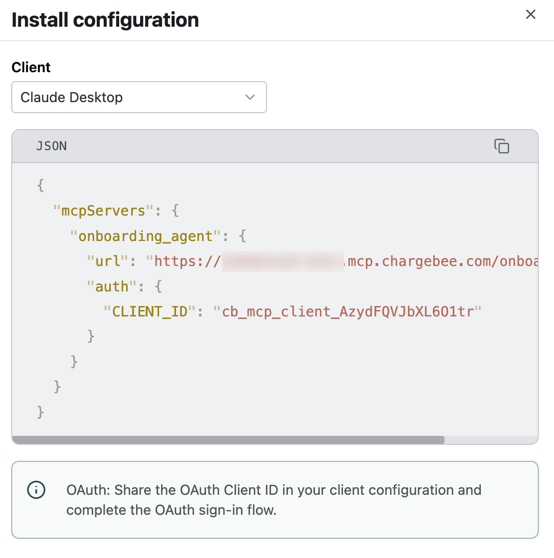Viewport: 554px width, 558px height.
Task: Close the Install configuration dialog
Action: pos(531,15)
